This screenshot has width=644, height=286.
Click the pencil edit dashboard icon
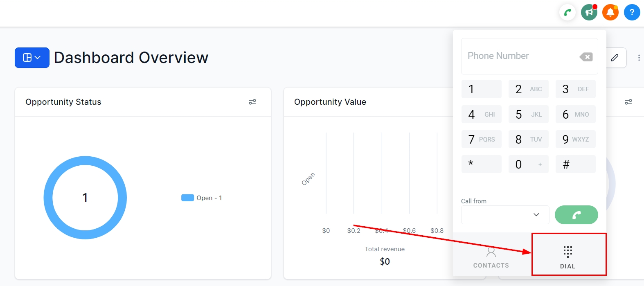coord(615,58)
